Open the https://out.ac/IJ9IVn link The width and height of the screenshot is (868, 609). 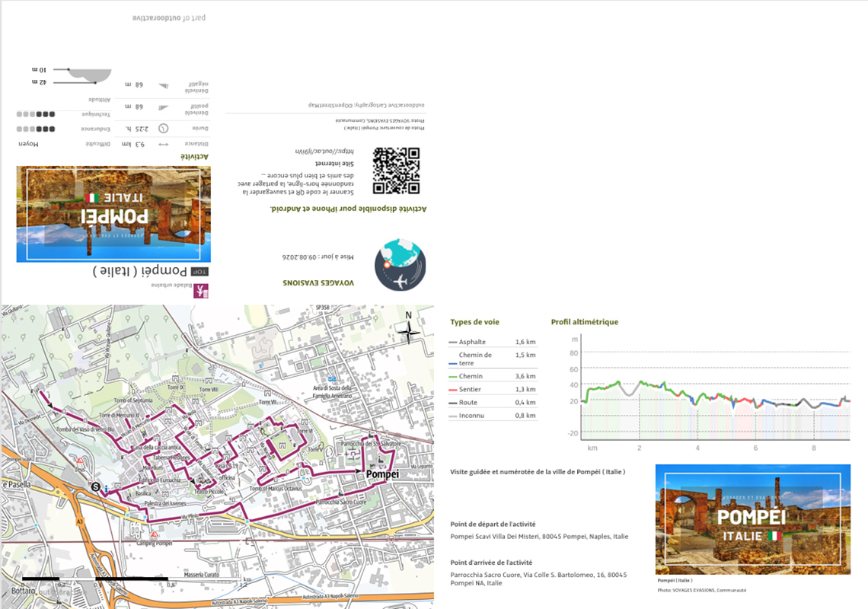(324, 151)
